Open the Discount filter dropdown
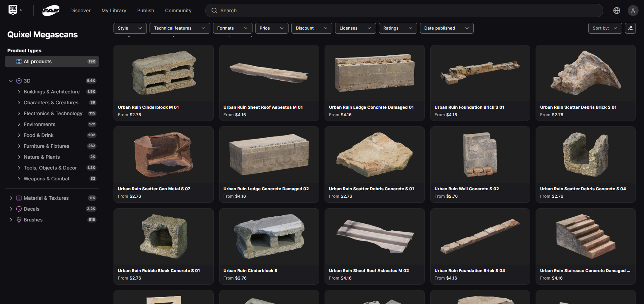 point(312,28)
